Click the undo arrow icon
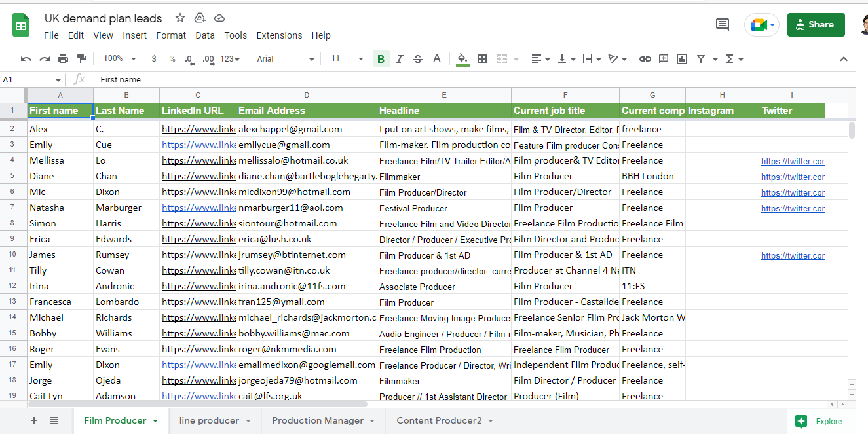Viewport: 868px width, 434px height. pos(26,59)
